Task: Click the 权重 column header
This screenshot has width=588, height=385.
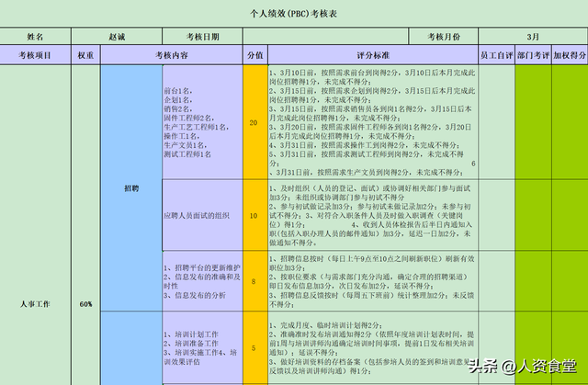Action: click(x=85, y=55)
